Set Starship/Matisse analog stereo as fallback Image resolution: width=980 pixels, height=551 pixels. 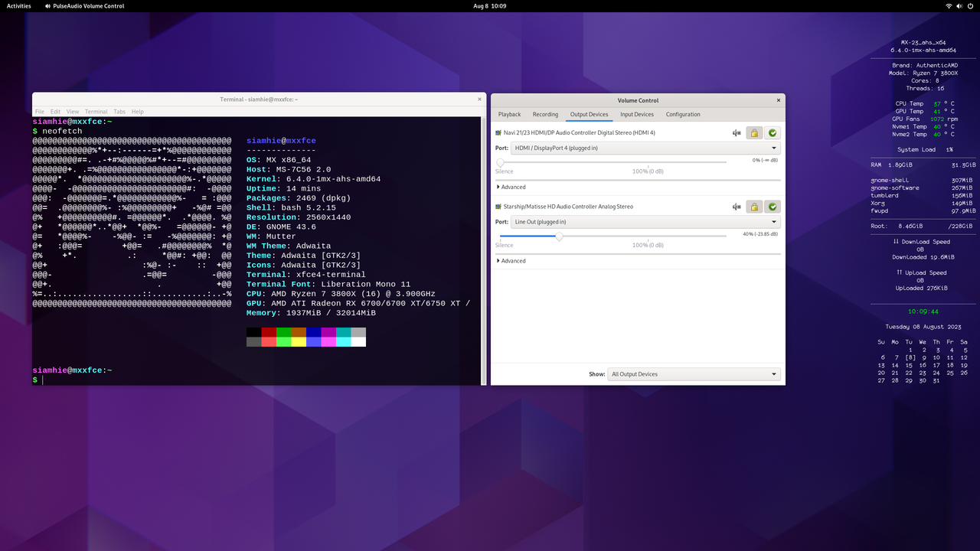click(x=773, y=207)
